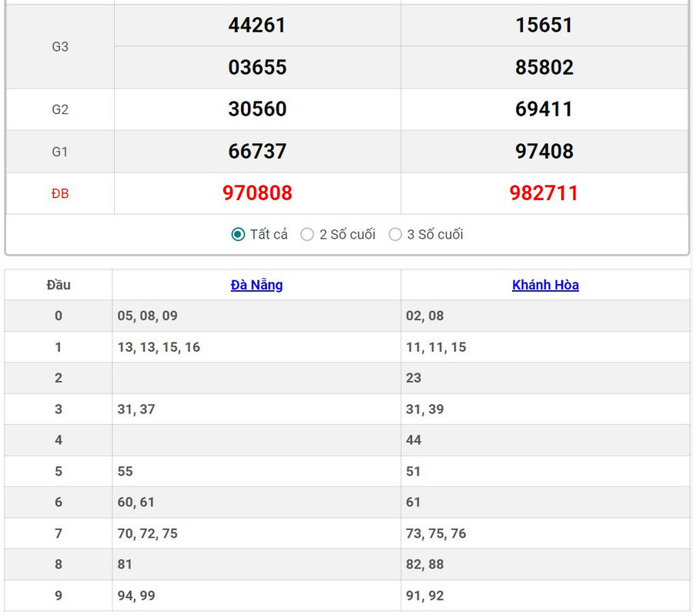Image resolution: width=693 pixels, height=616 pixels.
Task: Click the Đầu column header
Action: click(x=59, y=285)
